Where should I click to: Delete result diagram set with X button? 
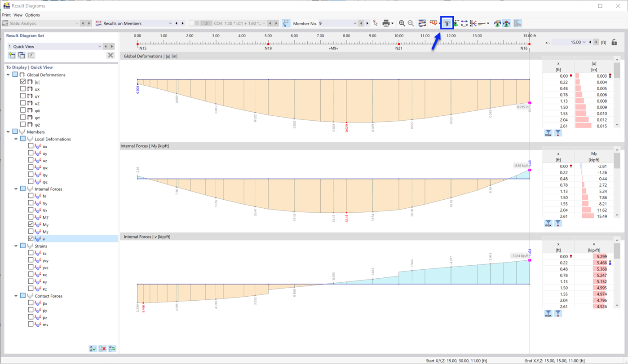click(x=111, y=55)
